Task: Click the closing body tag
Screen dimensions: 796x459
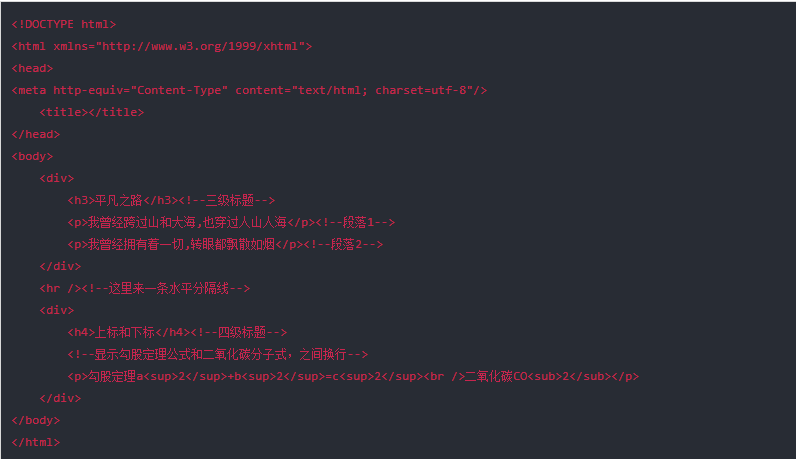Action: 36,420
